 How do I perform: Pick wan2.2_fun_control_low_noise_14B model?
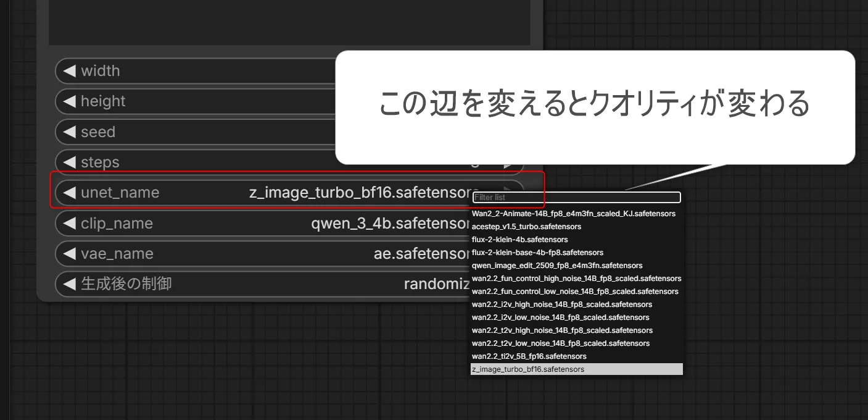[x=576, y=292]
